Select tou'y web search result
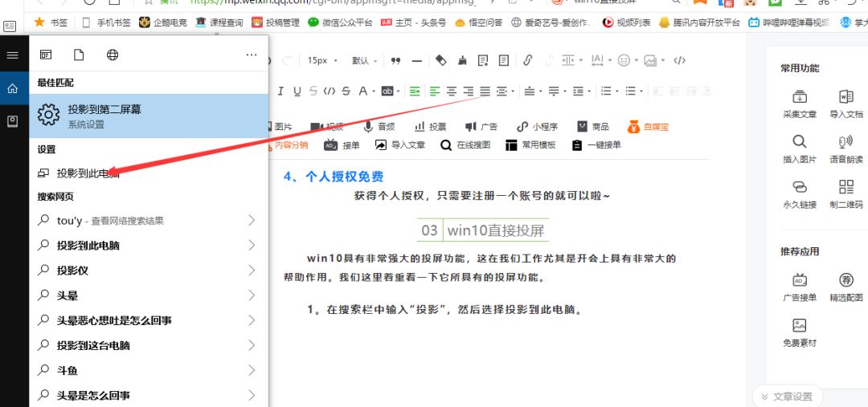 (149, 221)
